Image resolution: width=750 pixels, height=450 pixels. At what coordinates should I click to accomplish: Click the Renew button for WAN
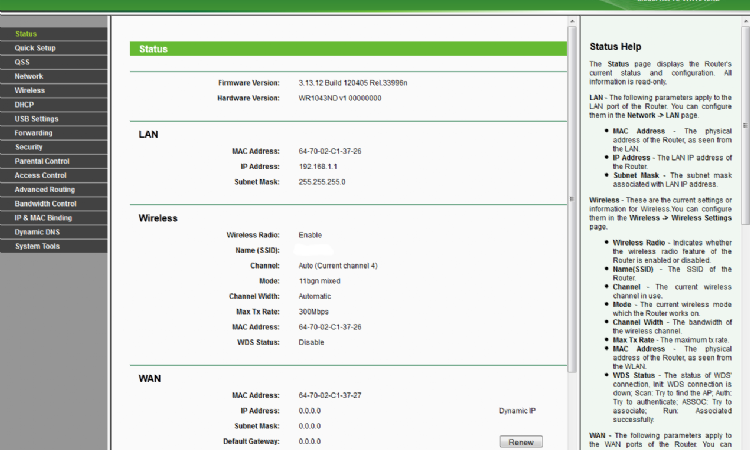(520, 442)
